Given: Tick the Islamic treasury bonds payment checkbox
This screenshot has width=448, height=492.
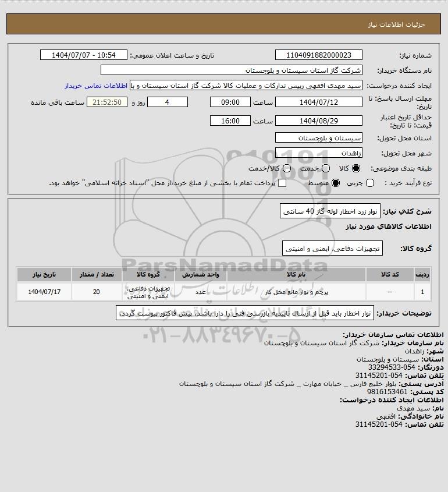Looking at the screenshot, I should 282,183.
